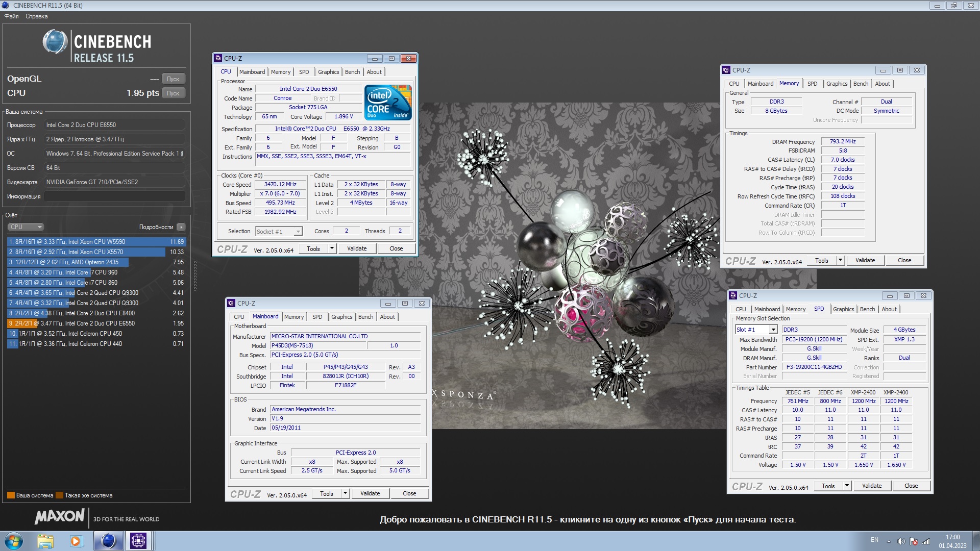Open the Справка menu
This screenshot has height=551, width=980.
pyautogui.click(x=37, y=16)
